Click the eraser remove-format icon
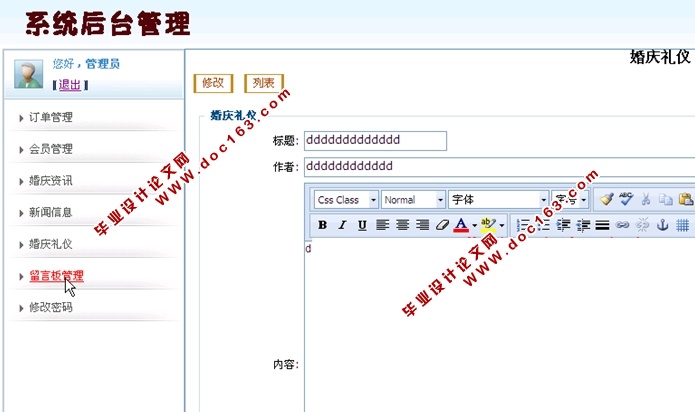Screen dimensions: 695x412 442,225
